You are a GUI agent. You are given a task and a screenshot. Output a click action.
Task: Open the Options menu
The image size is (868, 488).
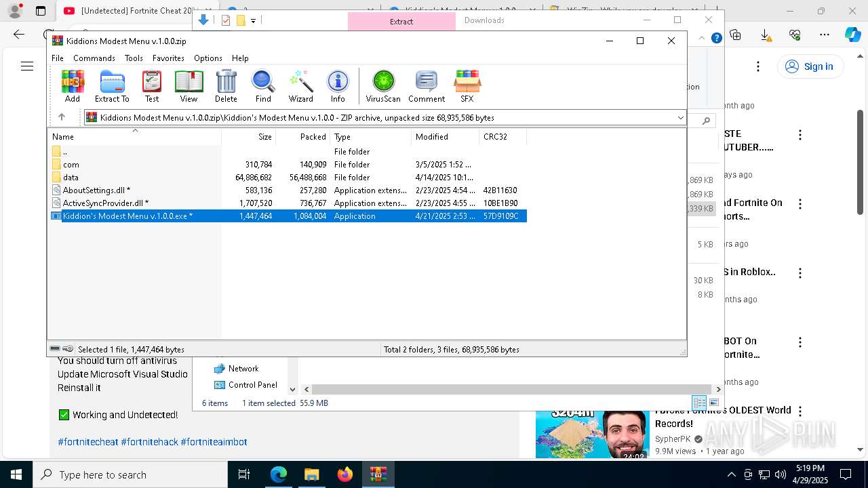pos(208,58)
